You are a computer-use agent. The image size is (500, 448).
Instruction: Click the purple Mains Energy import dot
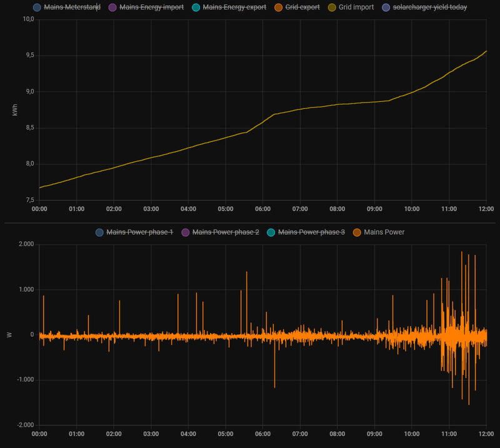pyautogui.click(x=112, y=7)
